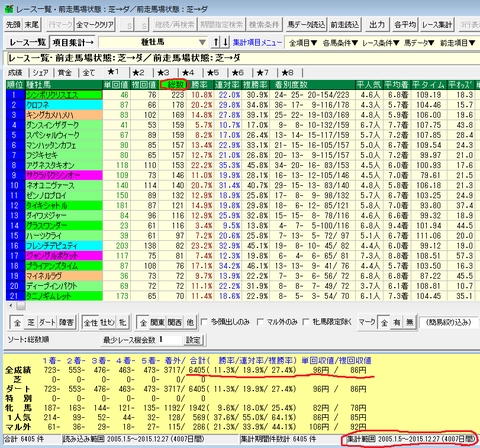Click the first grayed S toolbar button
The image size is (480, 448).
[x=129, y=25]
